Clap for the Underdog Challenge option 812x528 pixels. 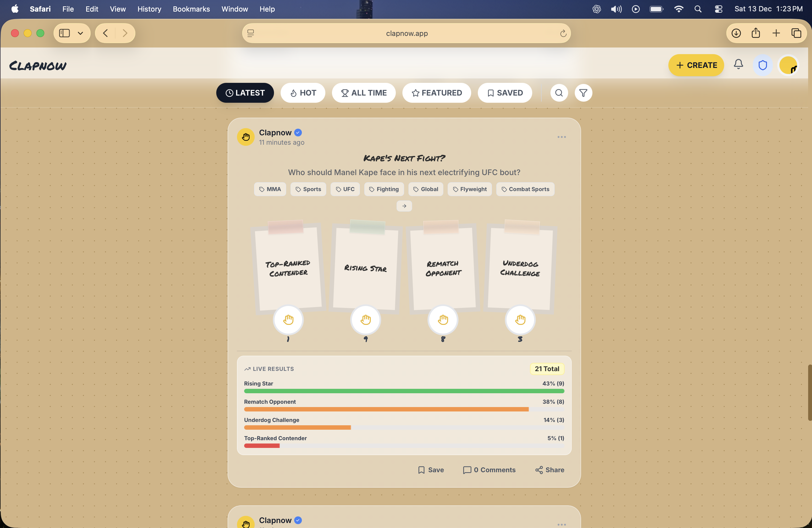520,320
